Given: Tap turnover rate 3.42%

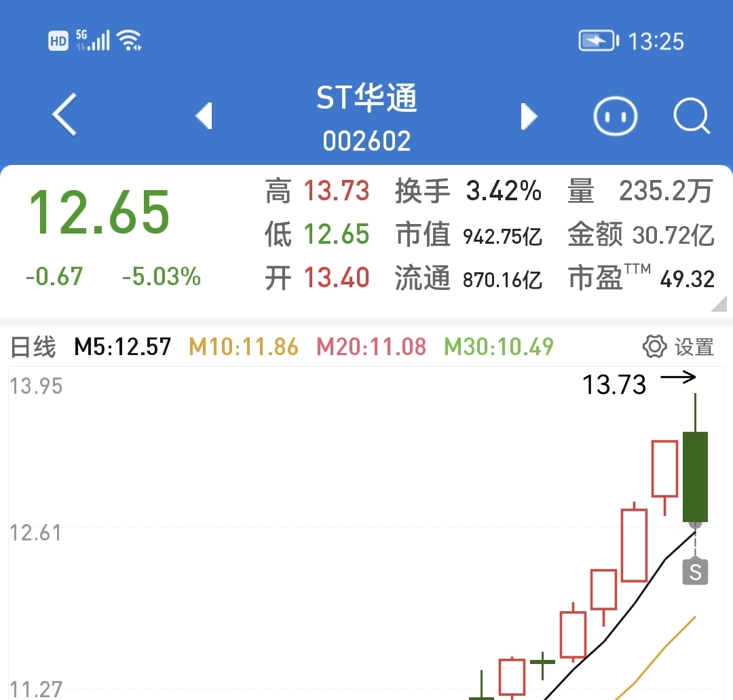Looking at the screenshot, I should pyautogui.click(x=504, y=191).
